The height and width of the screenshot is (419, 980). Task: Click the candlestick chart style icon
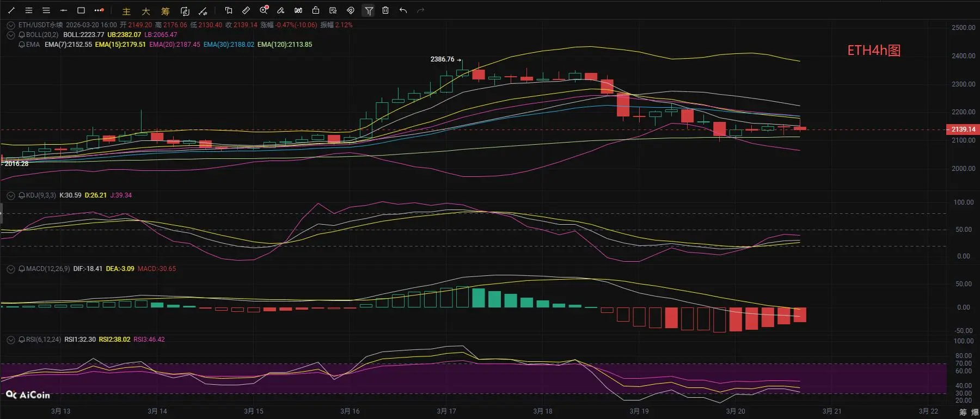pos(298,10)
